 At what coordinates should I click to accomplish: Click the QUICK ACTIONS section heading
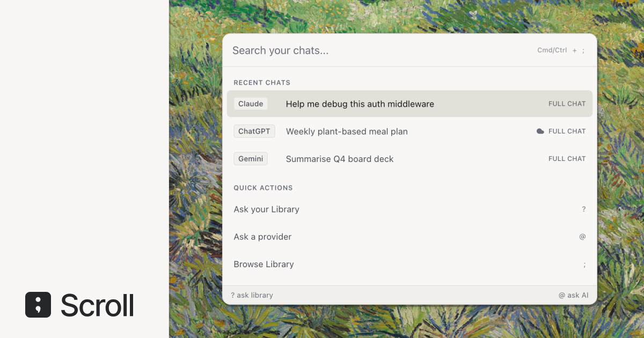click(263, 188)
